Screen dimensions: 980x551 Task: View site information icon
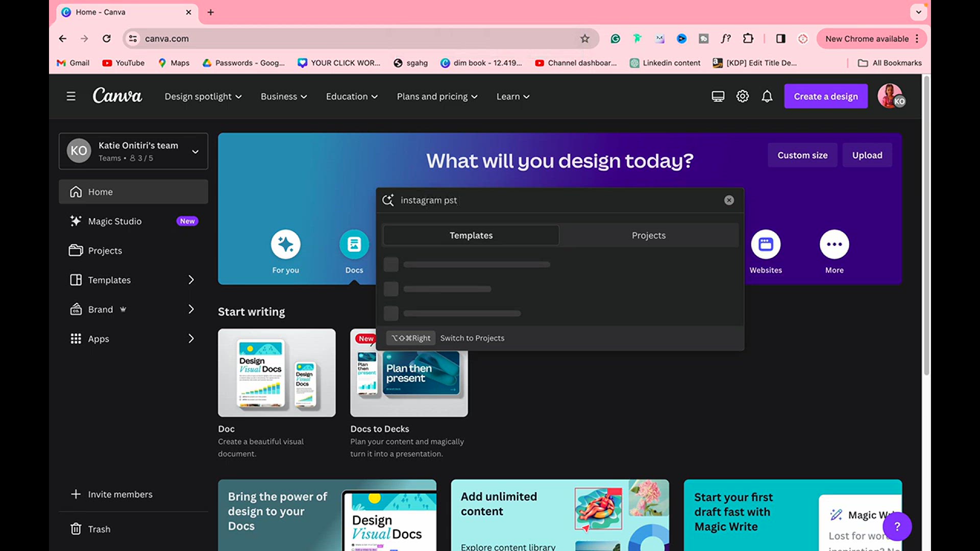pyautogui.click(x=133, y=39)
